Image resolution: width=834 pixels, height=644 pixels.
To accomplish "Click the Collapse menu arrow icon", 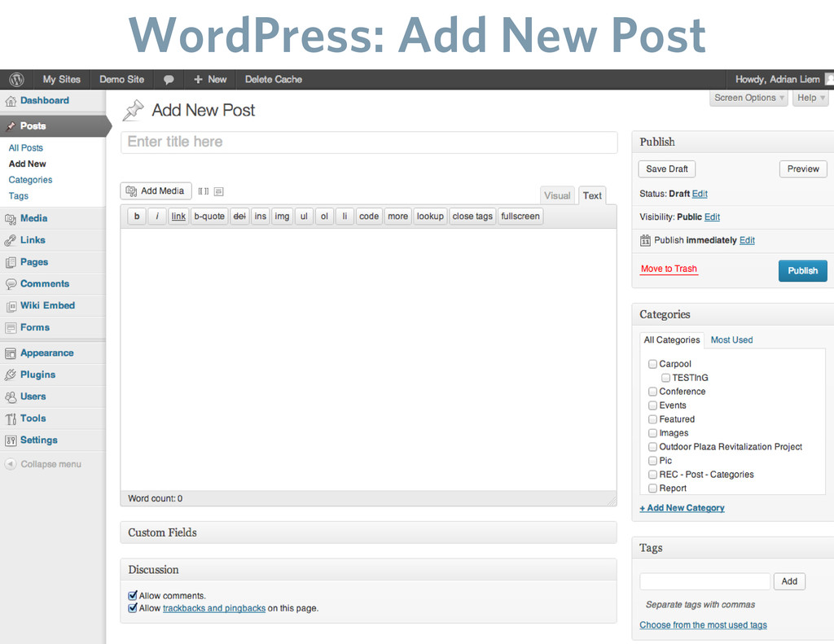I will click(x=10, y=464).
